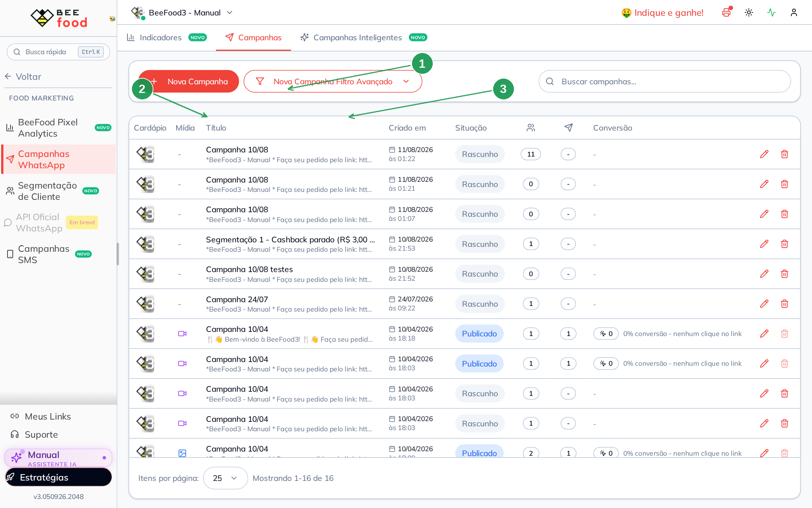Toggle the light/dark theme sun icon
Screen dimensions: 812x508
coord(749,12)
